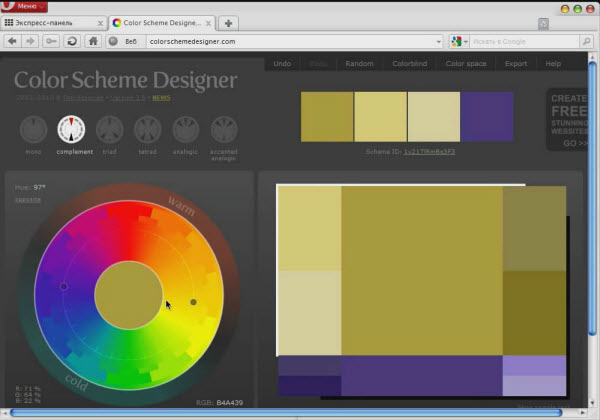Image resolution: width=600 pixels, height=420 pixels.
Task: Choose the tetrad scheme icon
Action: click(148, 130)
